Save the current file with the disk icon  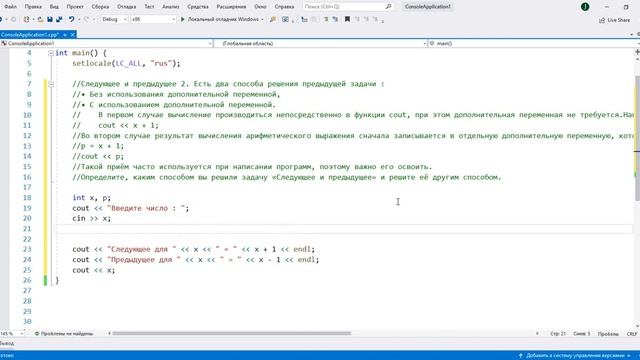point(50,19)
